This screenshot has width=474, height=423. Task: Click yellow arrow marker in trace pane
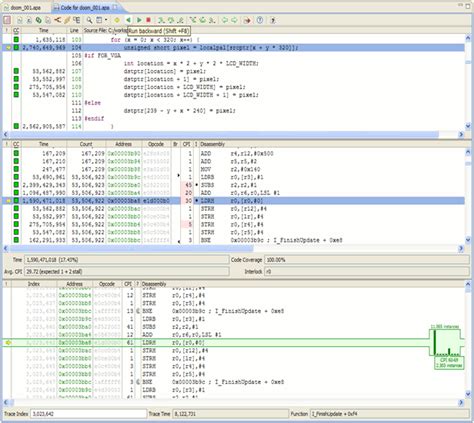8,343
